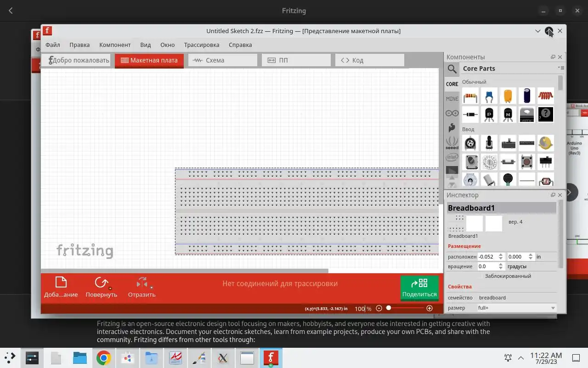This screenshot has width=588, height=368.
Task: Select the resistor part in Core Parts
Action: pyautogui.click(x=470, y=96)
